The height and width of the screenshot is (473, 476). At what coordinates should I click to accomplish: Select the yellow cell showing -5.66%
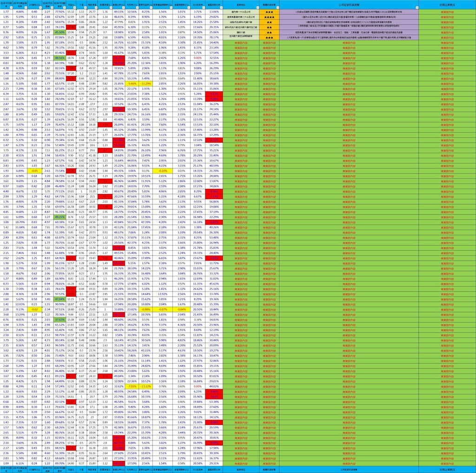point(132,84)
